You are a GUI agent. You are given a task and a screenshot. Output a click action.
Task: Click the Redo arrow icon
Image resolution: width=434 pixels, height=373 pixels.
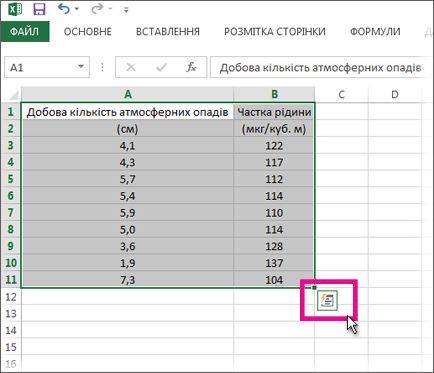(x=97, y=9)
